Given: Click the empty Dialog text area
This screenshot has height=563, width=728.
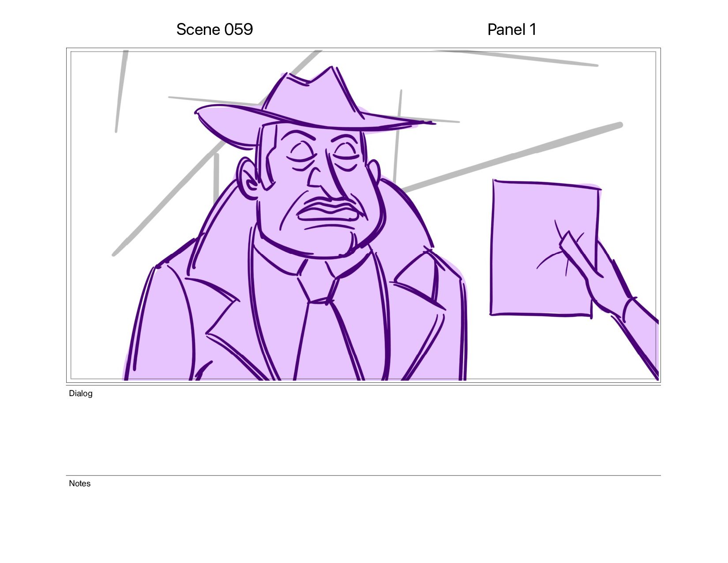Looking at the screenshot, I should click(x=364, y=435).
